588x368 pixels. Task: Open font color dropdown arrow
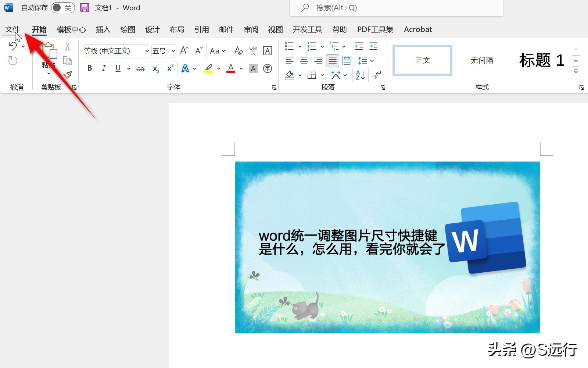241,68
